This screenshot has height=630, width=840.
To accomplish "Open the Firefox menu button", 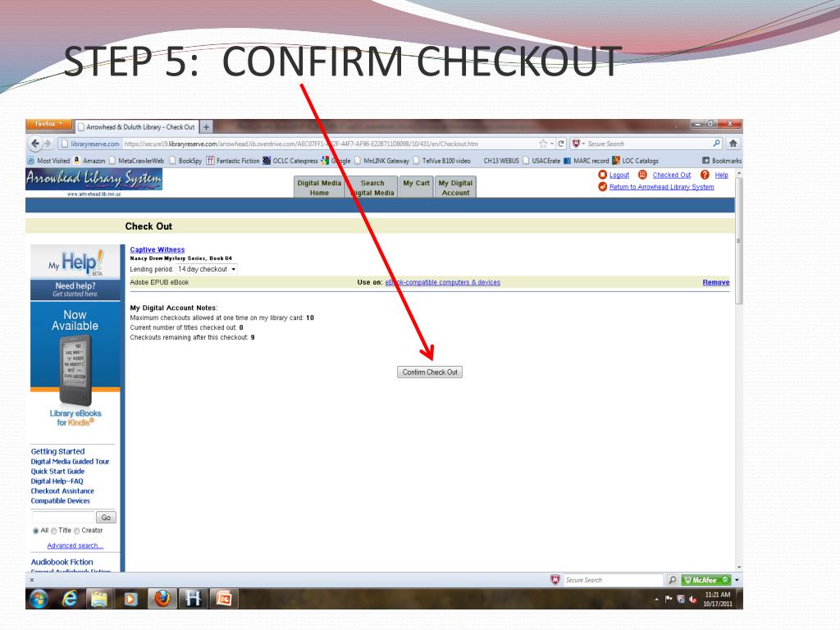I will pyautogui.click(x=48, y=124).
